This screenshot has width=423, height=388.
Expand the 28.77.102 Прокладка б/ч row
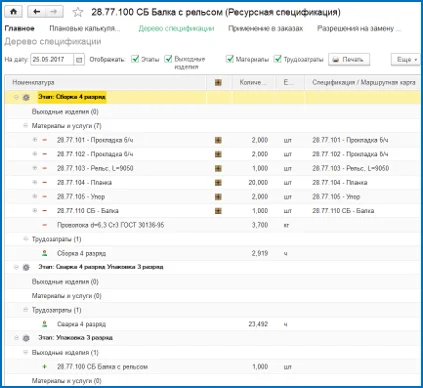pos(35,154)
